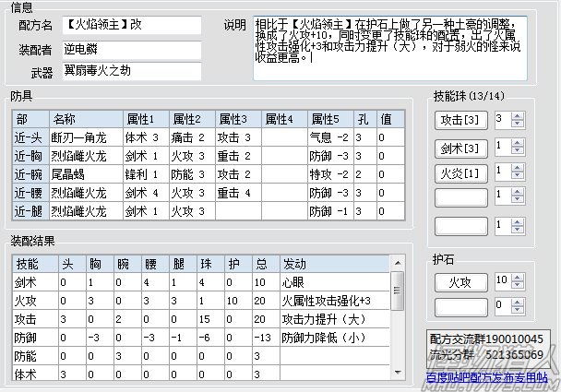Click the 攻击[3] skill bead button
The image size is (561, 392).
[x=459, y=121]
